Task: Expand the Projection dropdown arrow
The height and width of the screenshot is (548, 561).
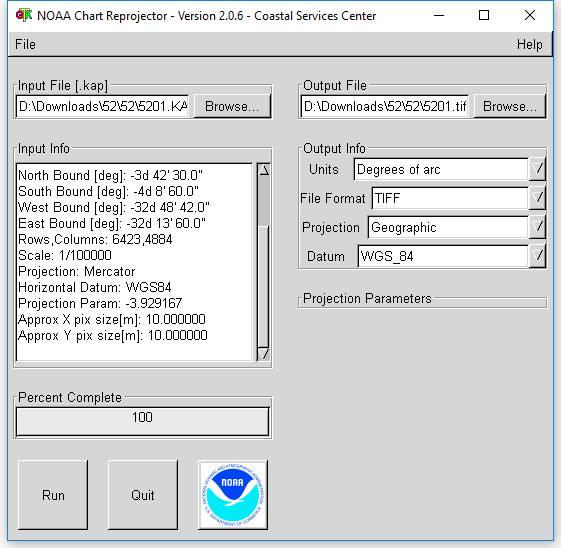Action: pos(537,227)
